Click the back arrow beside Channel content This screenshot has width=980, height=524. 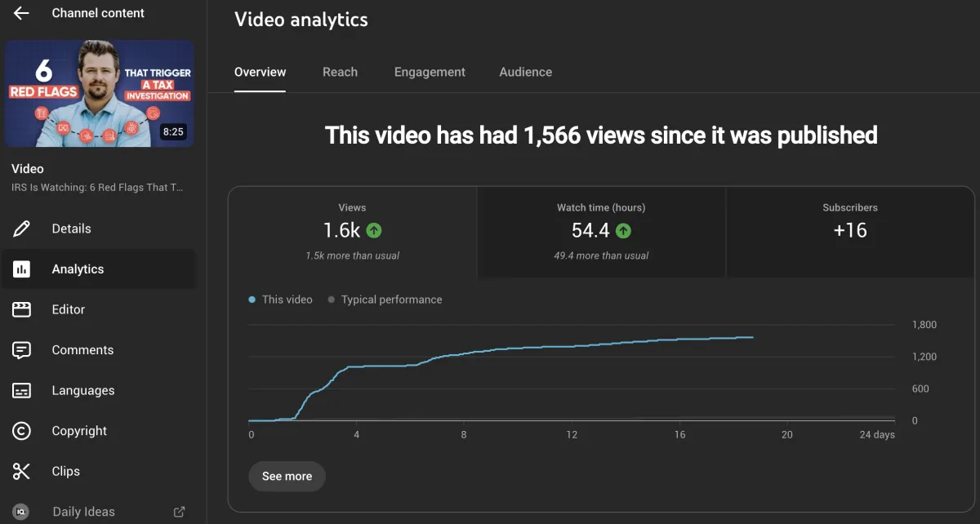point(21,13)
